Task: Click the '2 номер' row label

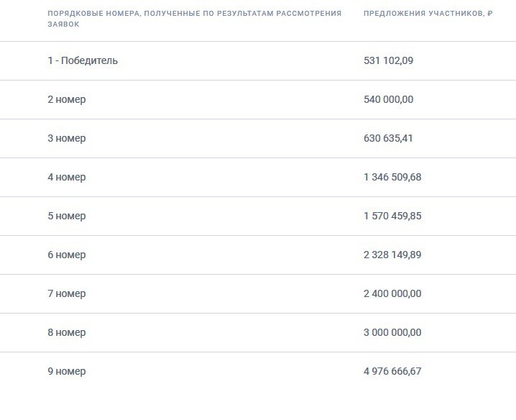Action: pyautogui.click(x=67, y=99)
